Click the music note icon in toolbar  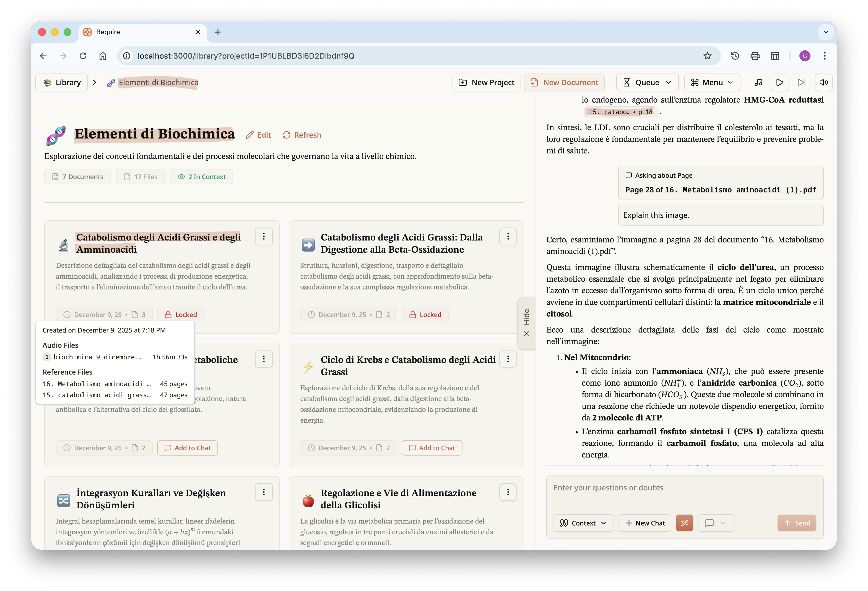pos(758,82)
